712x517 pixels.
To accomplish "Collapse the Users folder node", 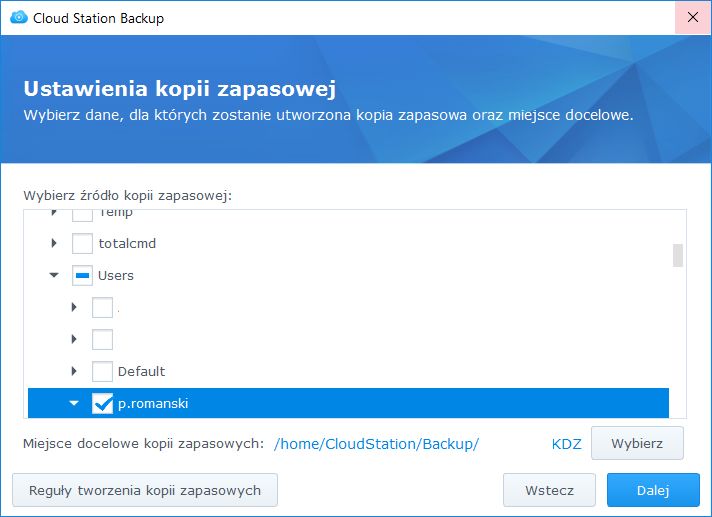I will (54, 275).
